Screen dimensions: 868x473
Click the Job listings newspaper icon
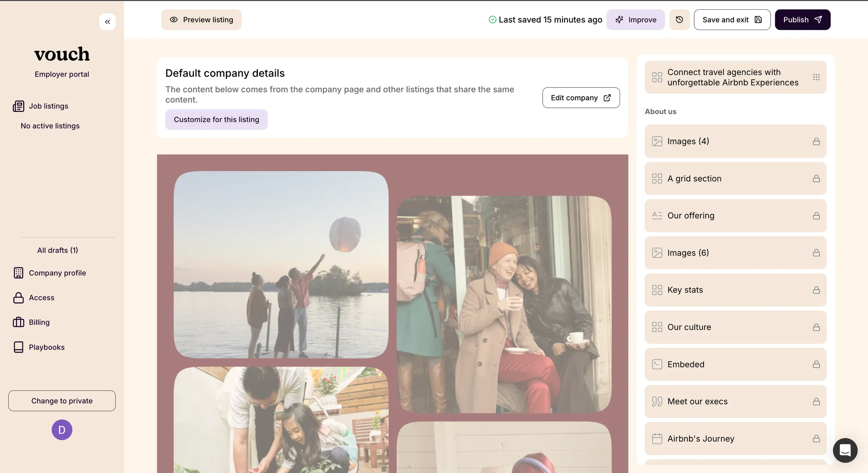click(x=19, y=106)
